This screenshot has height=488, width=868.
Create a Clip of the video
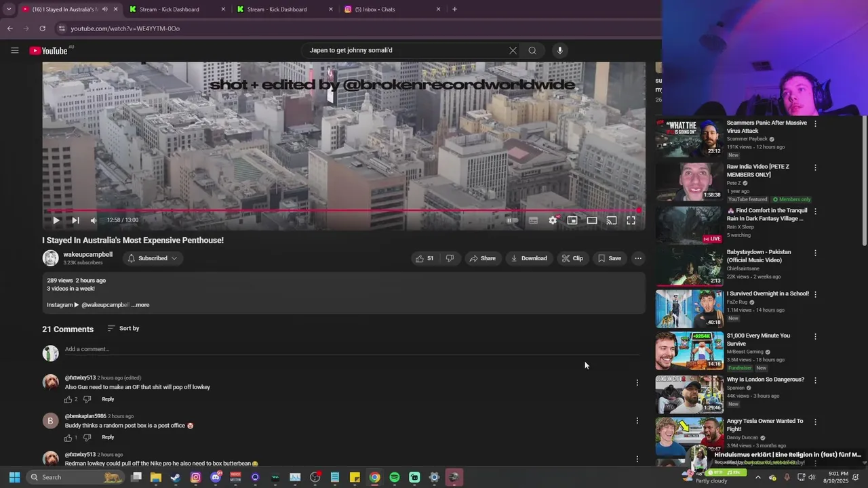(x=572, y=258)
